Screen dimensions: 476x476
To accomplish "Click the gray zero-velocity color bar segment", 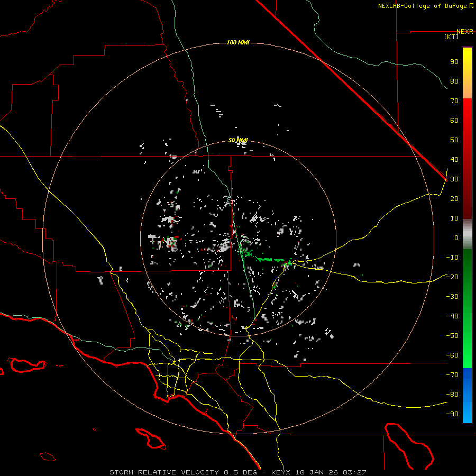I will [x=467, y=234].
